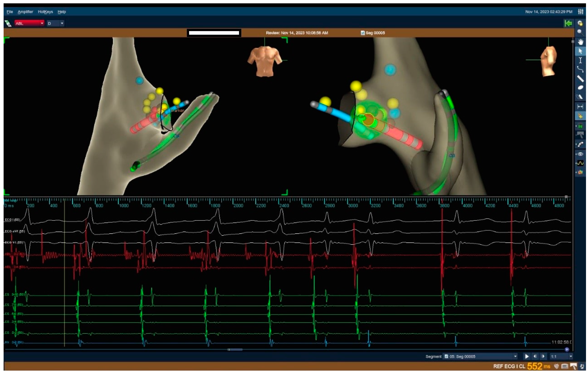Toggle the yellow waveform display icon
This screenshot has height=373, width=588.
[580, 163]
